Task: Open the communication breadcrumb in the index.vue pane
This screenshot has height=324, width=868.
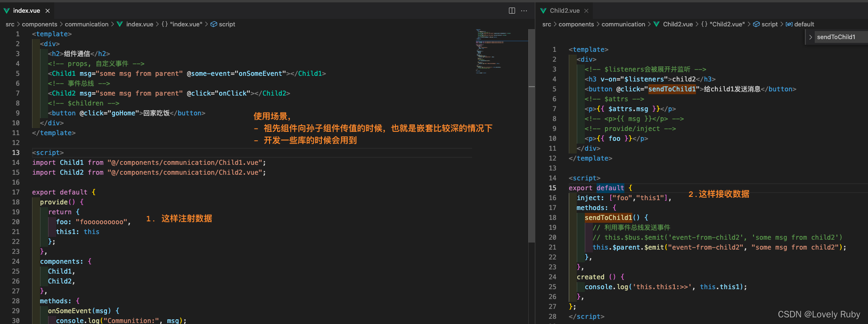Action: pyautogui.click(x=87, y=24)
